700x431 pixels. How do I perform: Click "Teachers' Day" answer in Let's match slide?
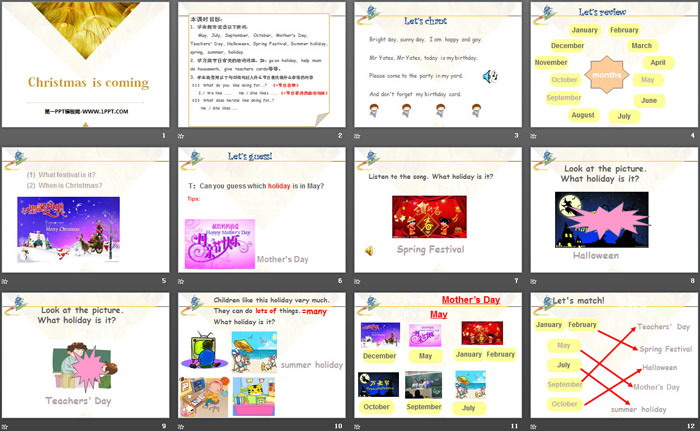[x=664, y=327]
